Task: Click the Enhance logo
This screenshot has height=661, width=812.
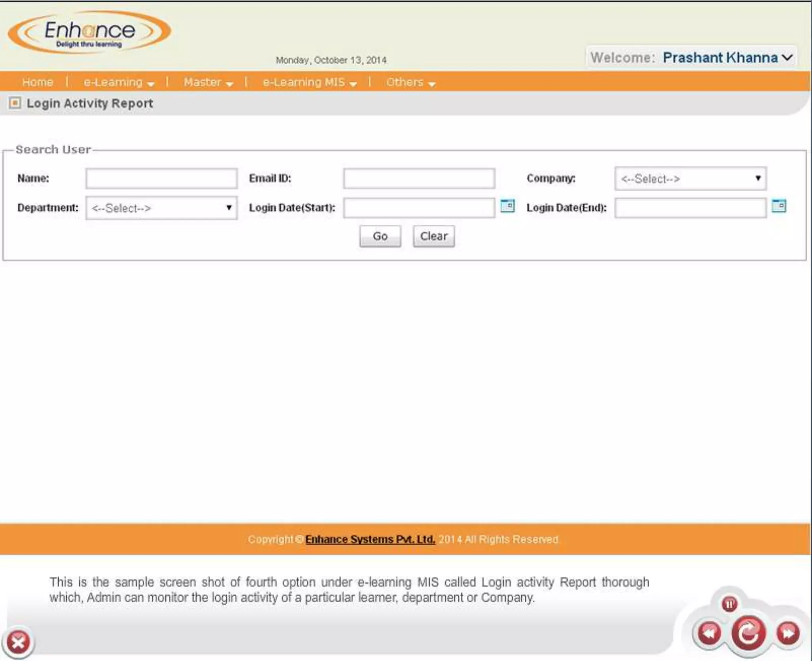Action: click(90, 33)
